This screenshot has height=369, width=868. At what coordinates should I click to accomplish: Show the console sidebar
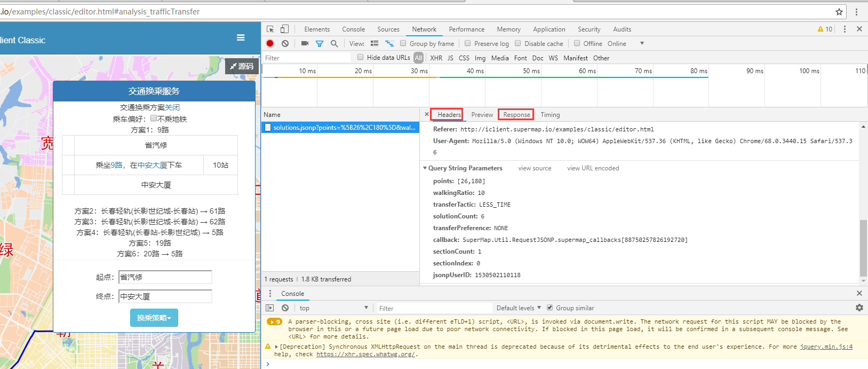pos(270,308)
